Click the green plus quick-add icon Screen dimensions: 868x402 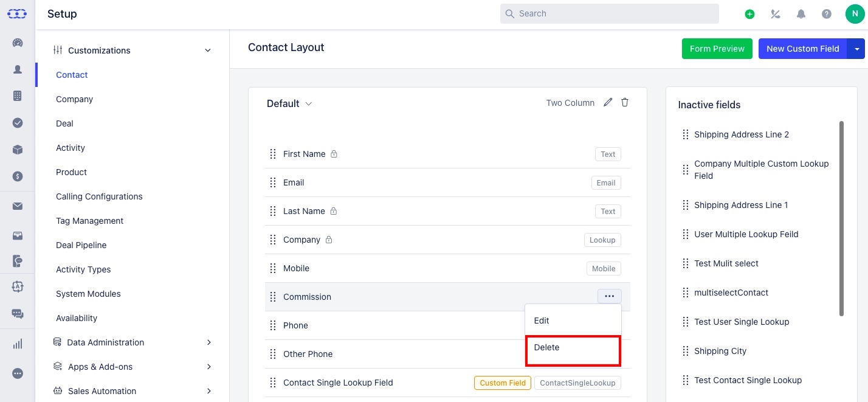[x=750, y=14]
